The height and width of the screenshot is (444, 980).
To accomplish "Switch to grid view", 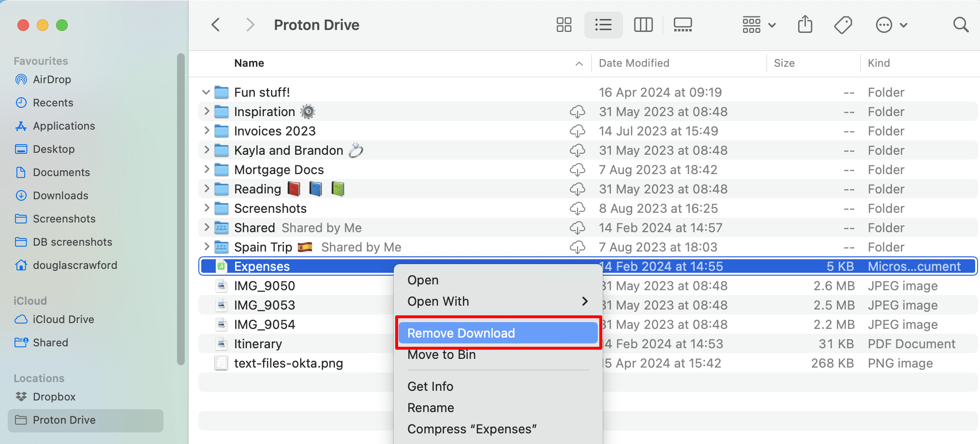I will [x=564, y=24].
